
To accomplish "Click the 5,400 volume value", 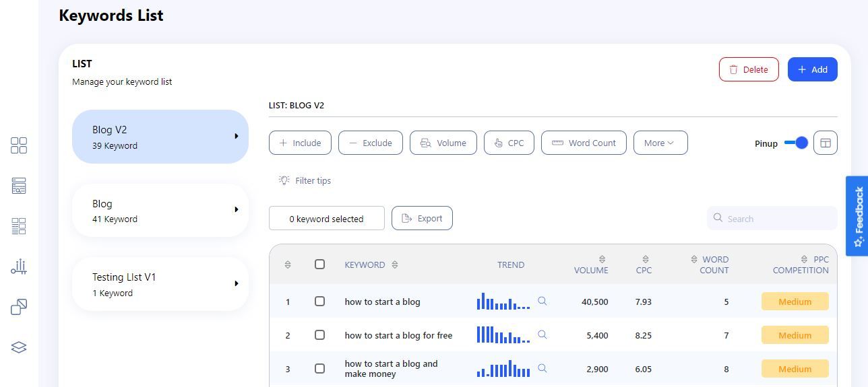I will coord(598,335).
